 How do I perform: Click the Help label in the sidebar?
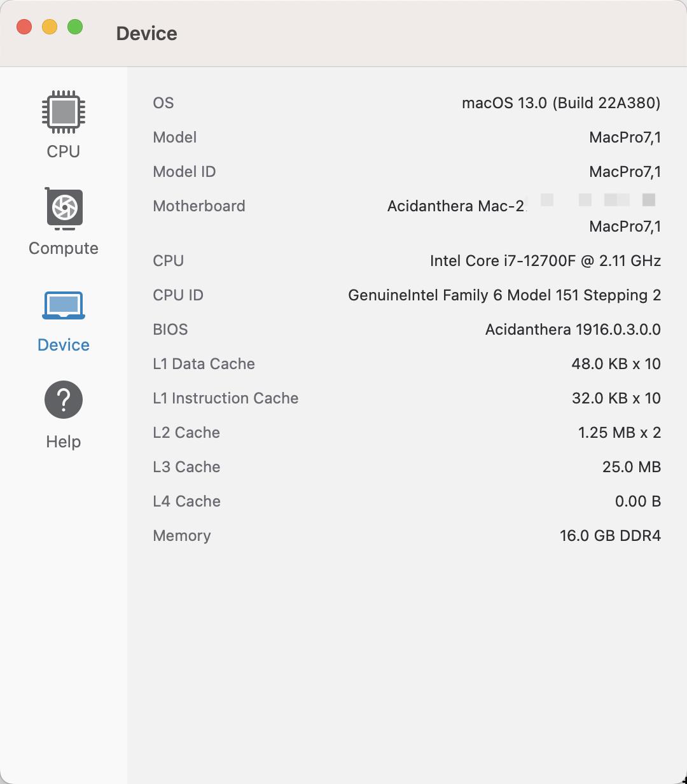tap(62, 441)
